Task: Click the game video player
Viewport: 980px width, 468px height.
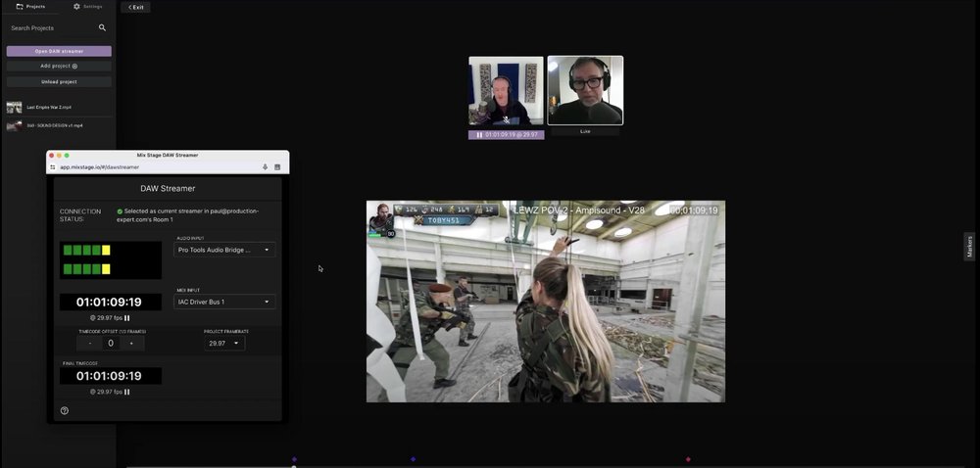Action: click(x=546, y=302)
